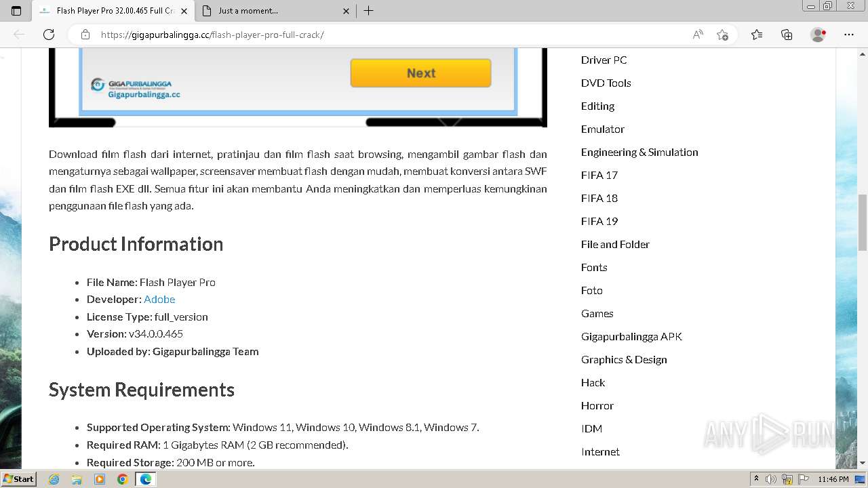The width and height of the screenshot is (868, 488).
Task: Open the Graphics & Design category
Action: 624,359
